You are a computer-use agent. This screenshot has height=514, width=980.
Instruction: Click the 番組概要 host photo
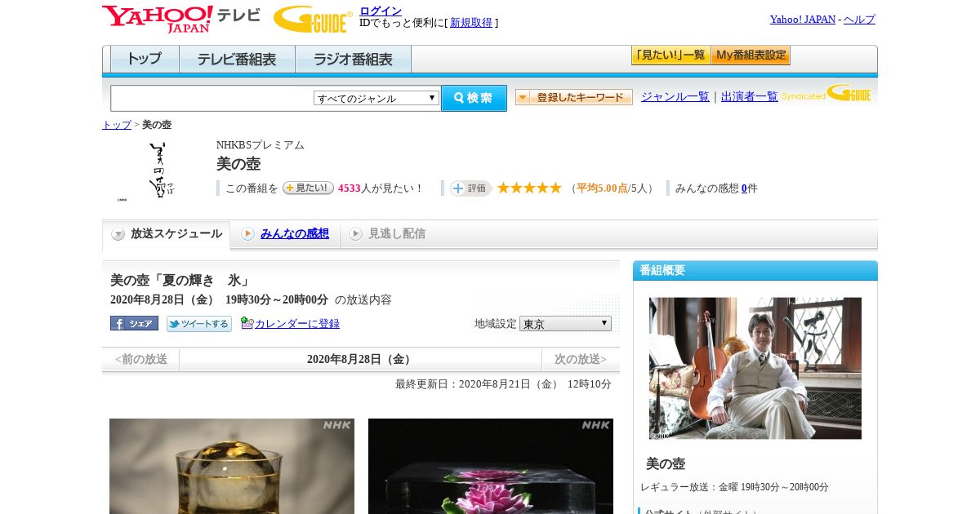755,368
